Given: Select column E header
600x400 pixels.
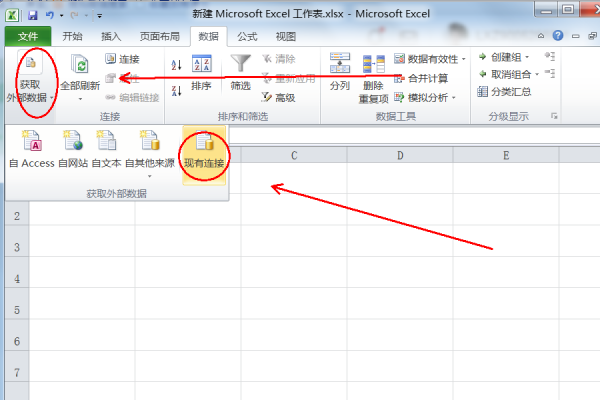Looking at the screenshot, I should click(506, 155).
